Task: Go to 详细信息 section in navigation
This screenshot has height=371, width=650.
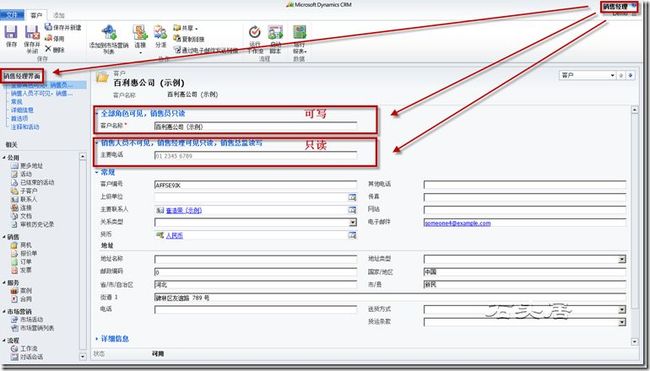Action: pos(22,110)
